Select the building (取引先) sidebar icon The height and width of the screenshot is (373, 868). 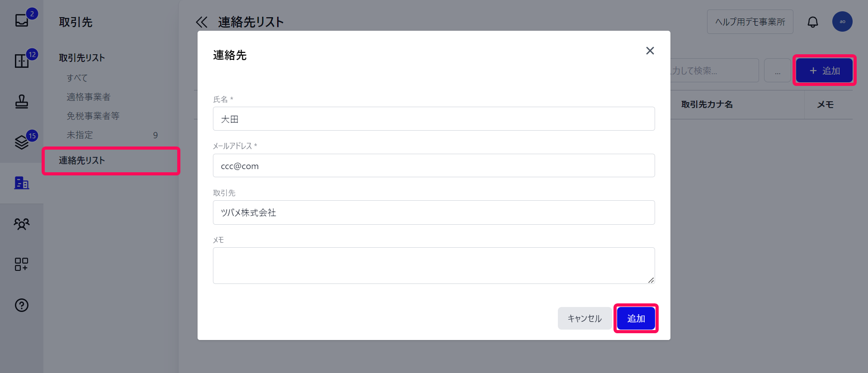point(22,183)
